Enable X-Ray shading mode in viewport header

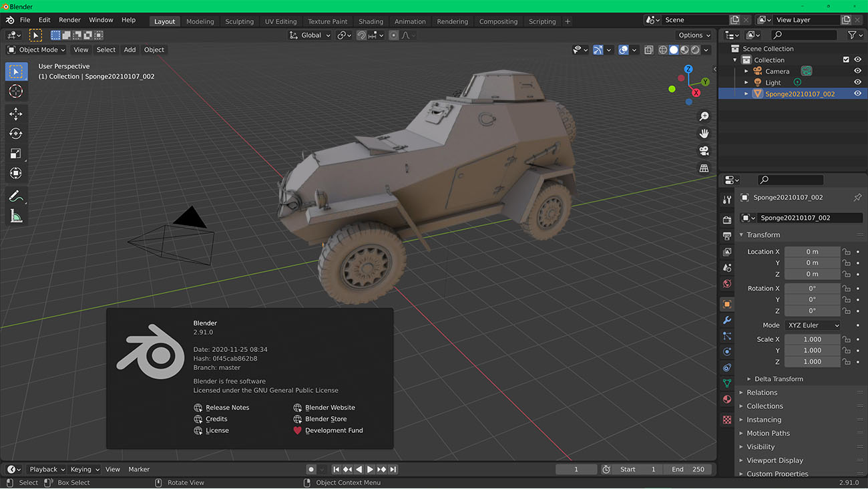pyautogui.click(x=648, y=49)
